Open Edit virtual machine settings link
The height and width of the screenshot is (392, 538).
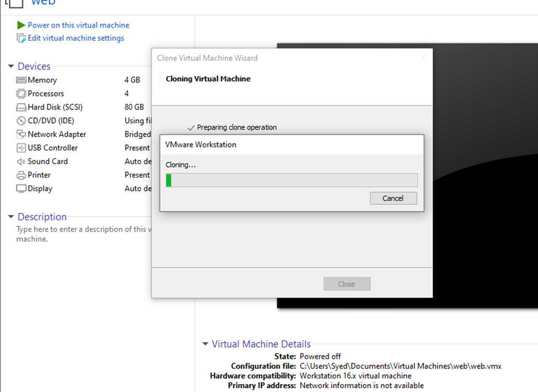point(76,38)
